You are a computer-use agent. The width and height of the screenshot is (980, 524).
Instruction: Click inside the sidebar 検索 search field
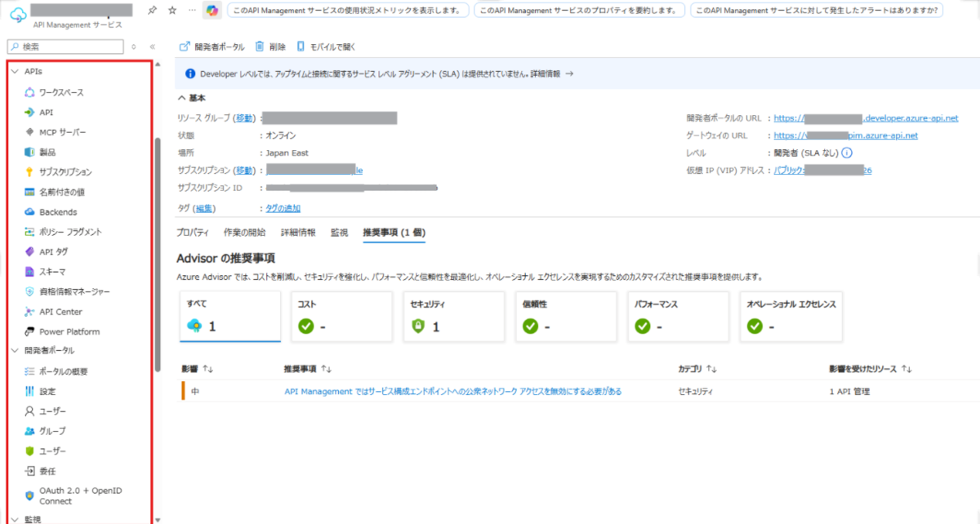tap(64, 47)
